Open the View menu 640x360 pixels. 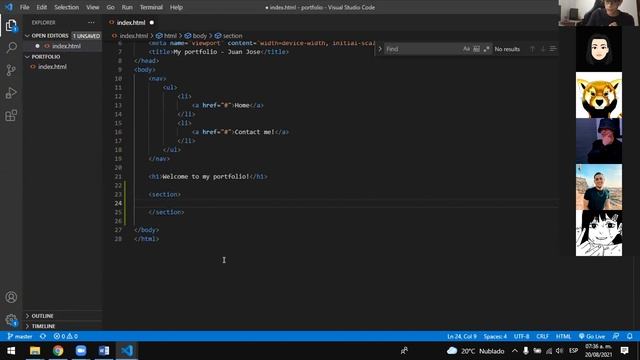point(93,7)
